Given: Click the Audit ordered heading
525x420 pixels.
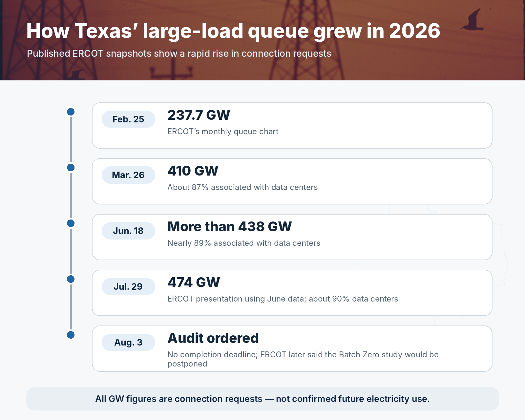Looking at the screenshot, I should (x=213, y=338).
